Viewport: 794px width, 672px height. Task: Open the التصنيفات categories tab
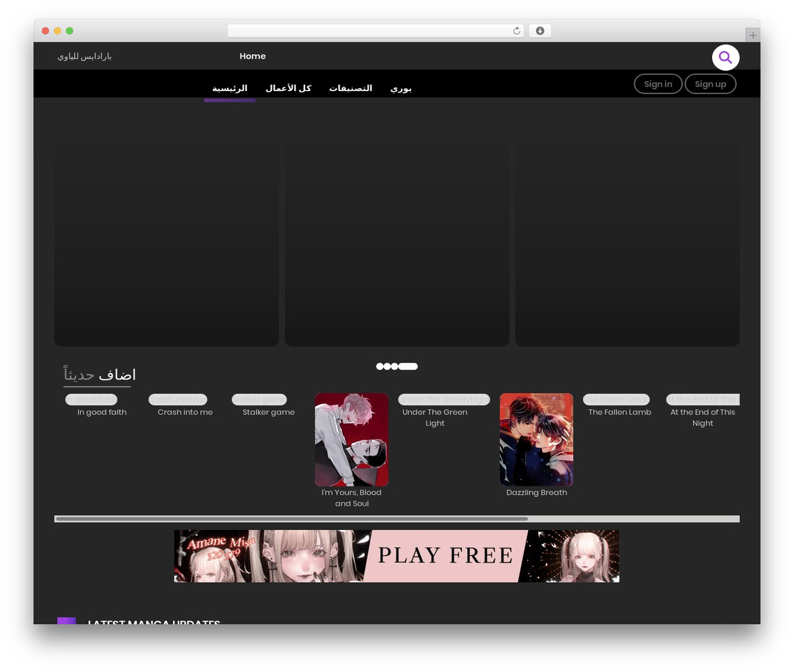[350, 88]
